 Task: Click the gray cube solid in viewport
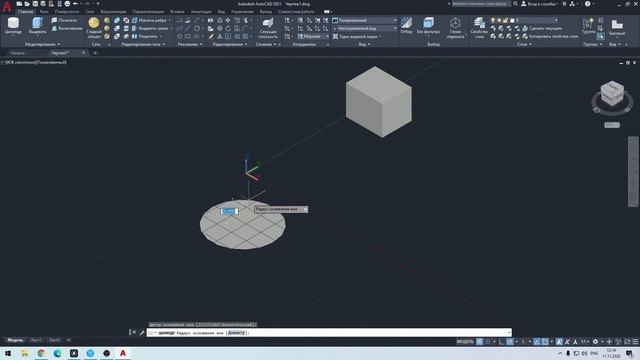click(379, 102)
